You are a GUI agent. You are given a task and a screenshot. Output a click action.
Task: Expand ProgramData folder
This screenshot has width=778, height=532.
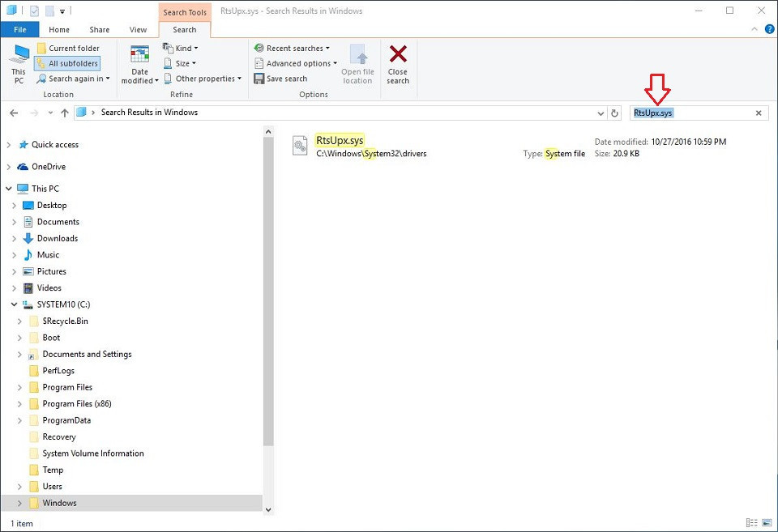coord(19,420)
